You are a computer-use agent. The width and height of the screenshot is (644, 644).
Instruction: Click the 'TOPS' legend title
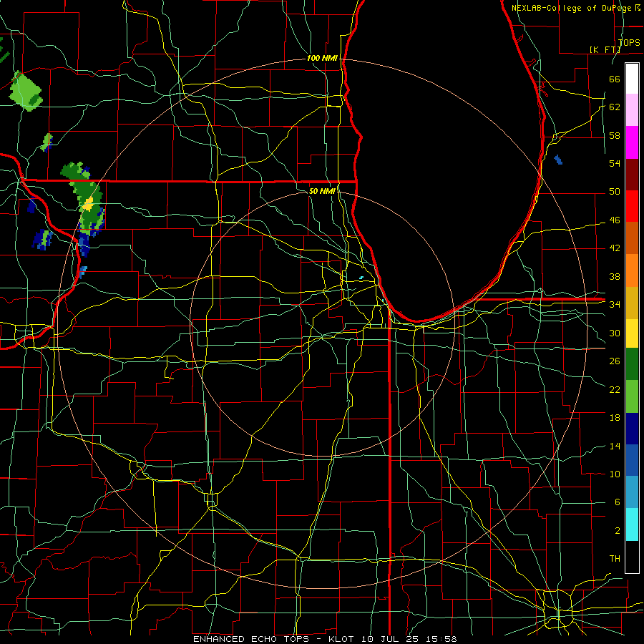point(629,42)
